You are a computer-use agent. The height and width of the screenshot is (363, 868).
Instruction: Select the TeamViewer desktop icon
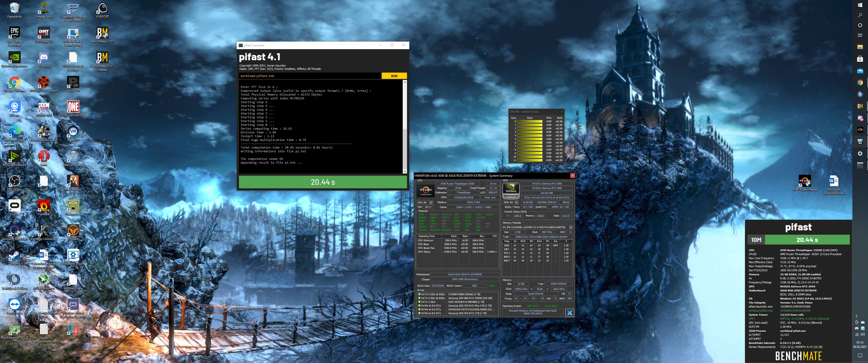[x=14, y=307]
